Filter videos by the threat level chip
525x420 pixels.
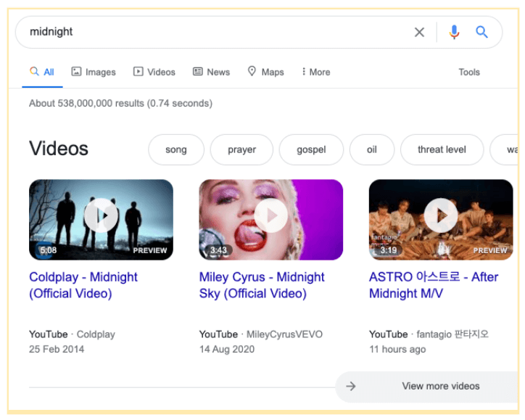tap(442, 149)
